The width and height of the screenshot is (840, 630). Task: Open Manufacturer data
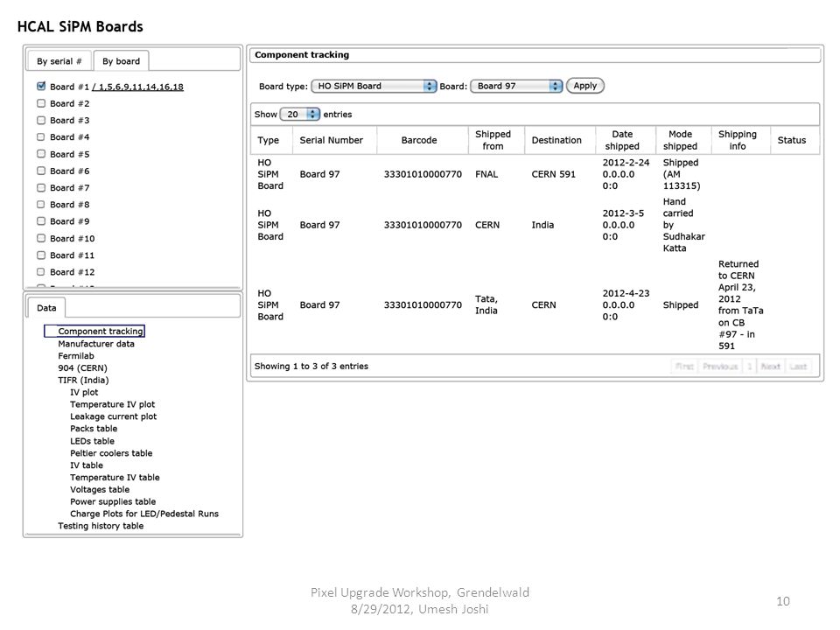pos(96,344)
